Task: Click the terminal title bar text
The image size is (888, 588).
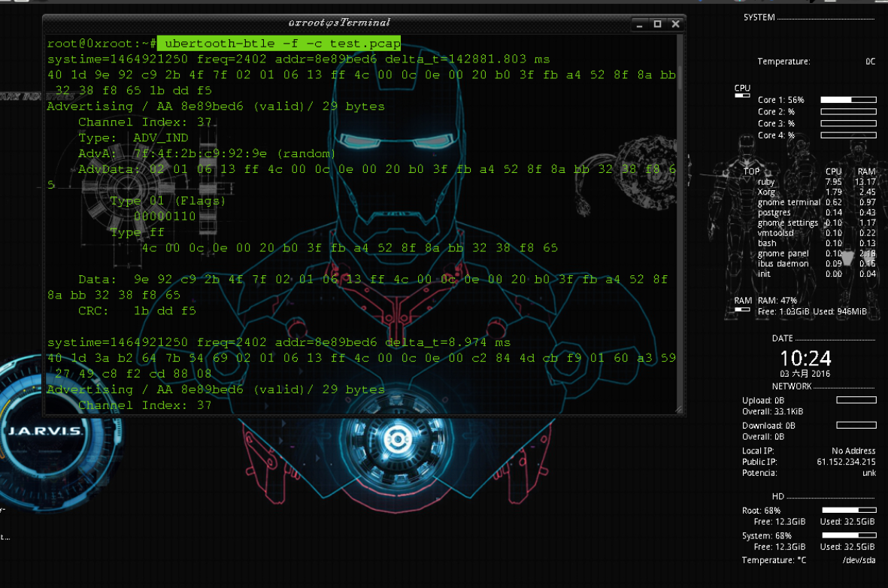Action: tap(338, 23)
